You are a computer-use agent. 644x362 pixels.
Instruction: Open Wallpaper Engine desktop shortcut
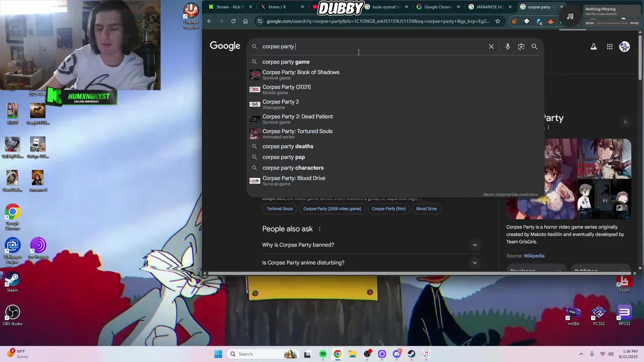point(13,251)
